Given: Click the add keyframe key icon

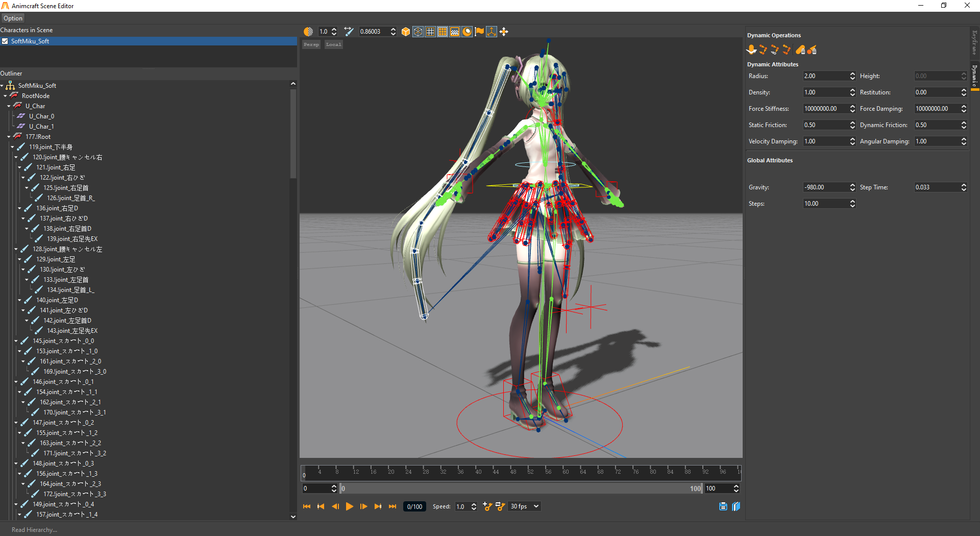Looking at the screenshot, I should click(487, 506).
